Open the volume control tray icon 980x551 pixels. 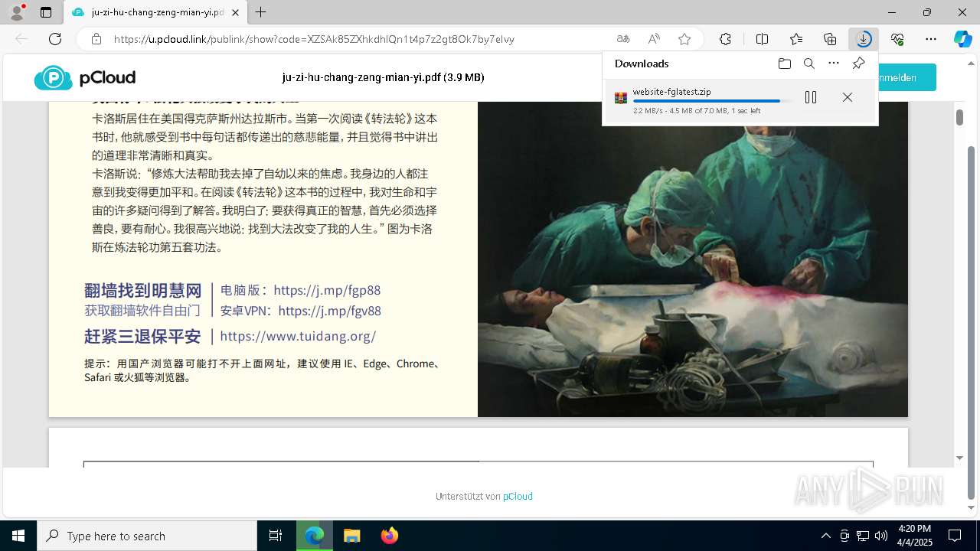[x=880, y=536]
